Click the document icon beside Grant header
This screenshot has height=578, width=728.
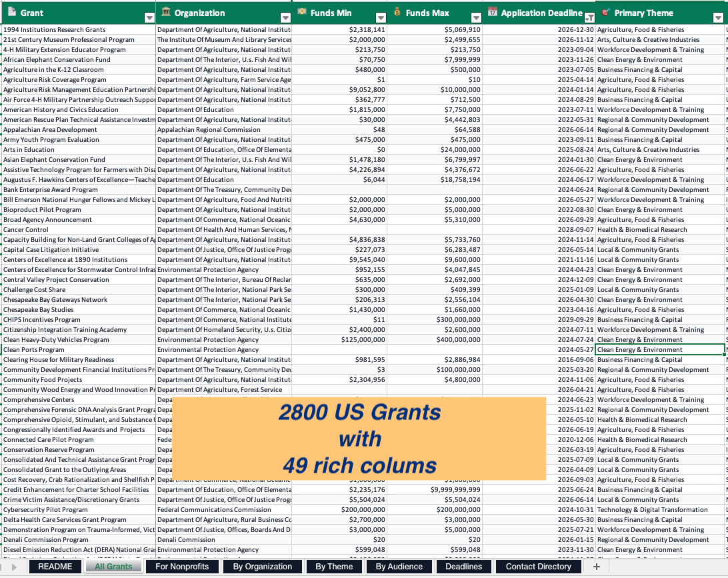point(12,12)
